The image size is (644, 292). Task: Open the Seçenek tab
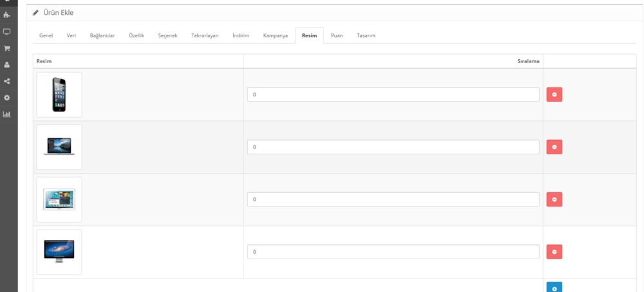168,35
